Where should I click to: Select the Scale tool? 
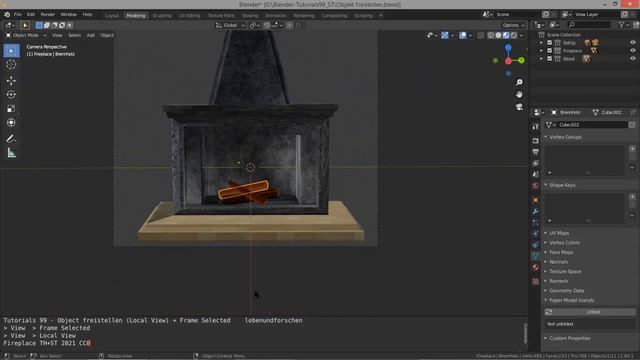[11, 109]
